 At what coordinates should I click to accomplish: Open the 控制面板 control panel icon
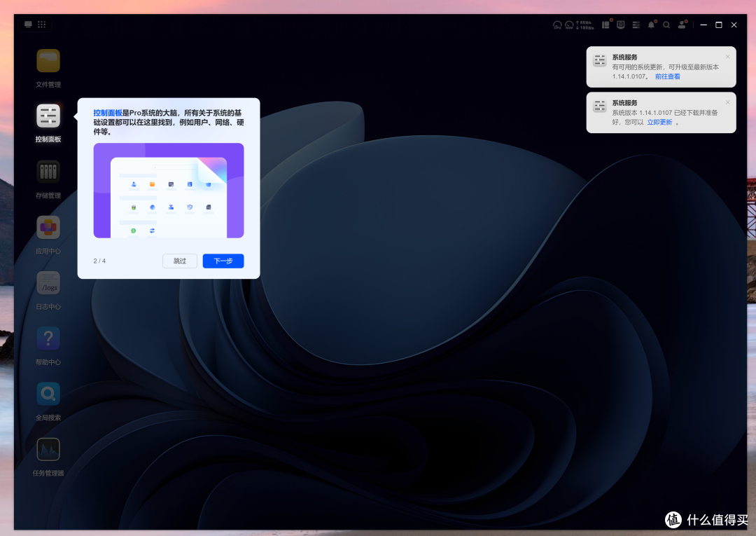click(x=48, y=116)
